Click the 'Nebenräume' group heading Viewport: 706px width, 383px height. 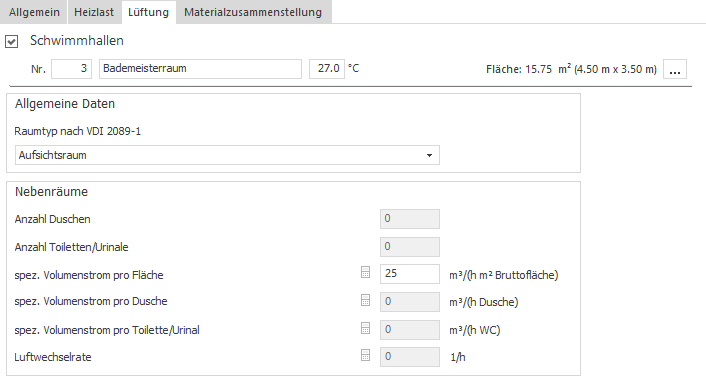click(x=51, y=192)
